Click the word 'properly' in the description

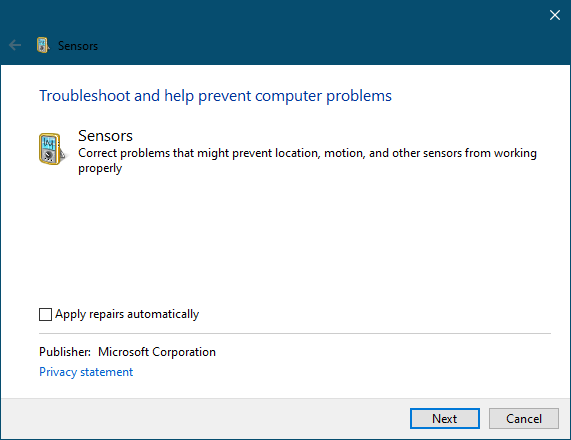[x=100, y=169]
